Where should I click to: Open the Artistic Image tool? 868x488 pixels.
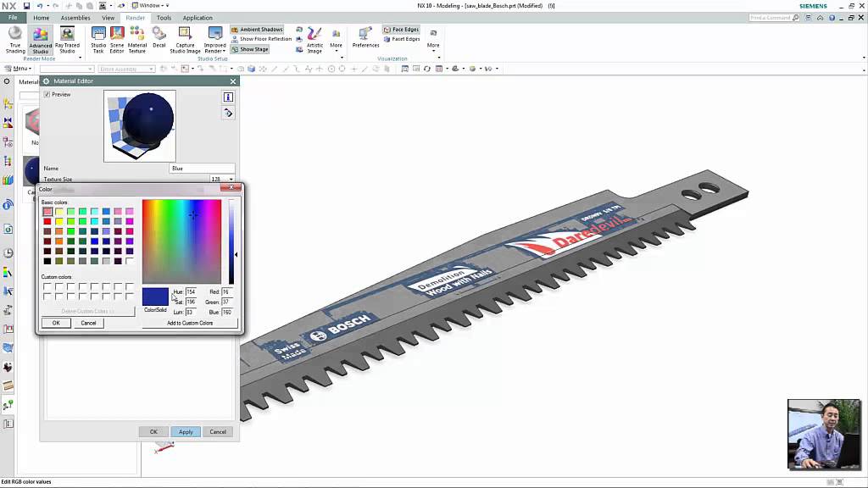point(314,40)
